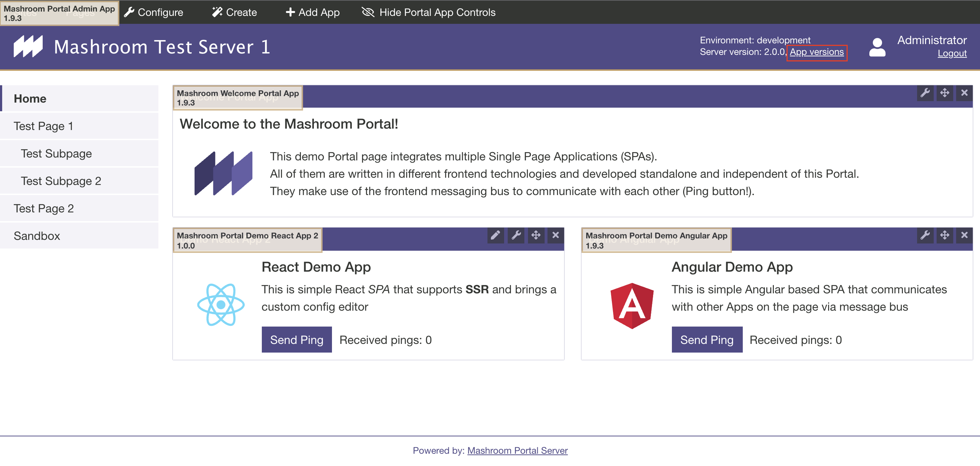The height and width of the screenshot is (466, 980).
Task: Click the Environment: development text
Action: click(x=755, y=40)
